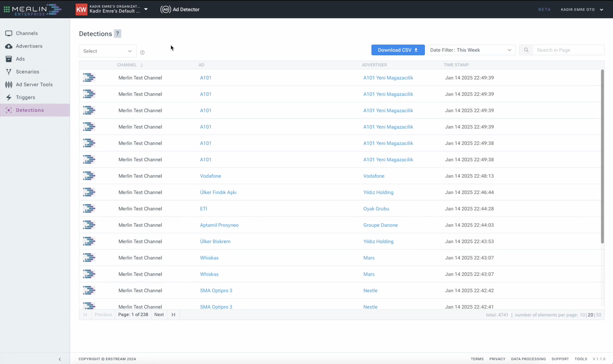Click the Merlin Enterprise logo
The image size is (613, 364).
point(37,10)
